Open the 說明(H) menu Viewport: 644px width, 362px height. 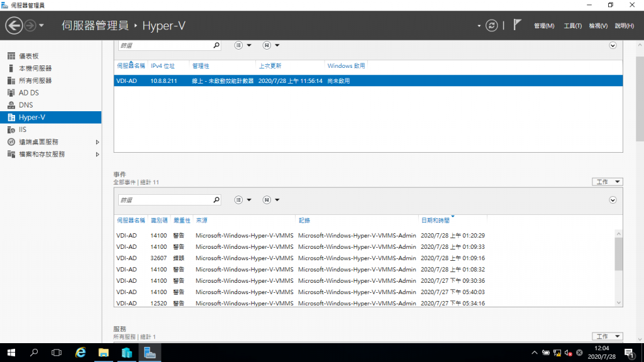(x=625, y=26)
